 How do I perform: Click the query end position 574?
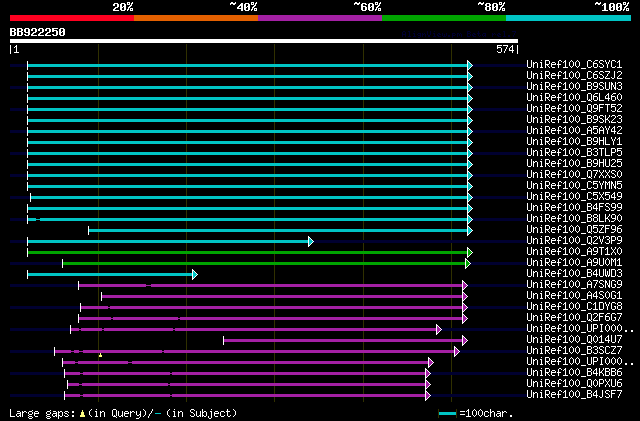[x=505, y=49]
